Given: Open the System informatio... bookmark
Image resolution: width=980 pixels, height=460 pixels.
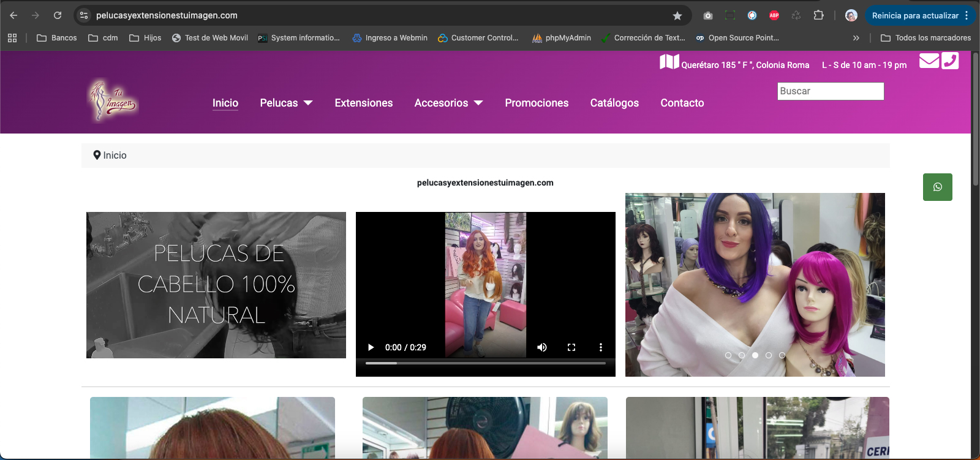Looking at the screenshot, I should point(299,38).
